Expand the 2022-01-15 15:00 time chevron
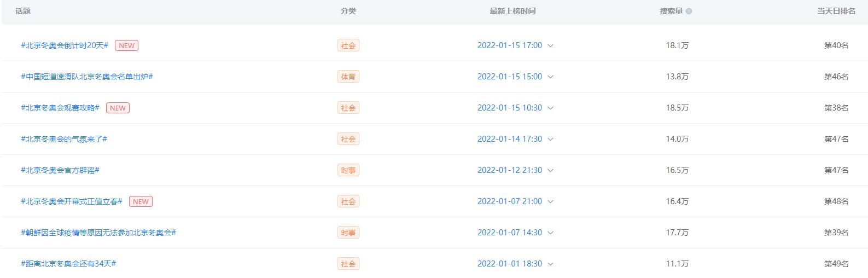This screenshot has height=278, width=868. click(x=550, y=77)
